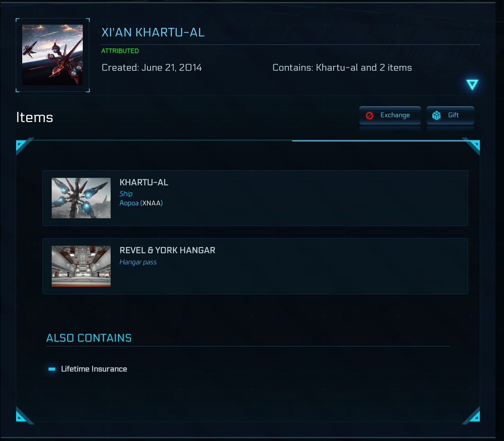The height and width of the screenshot is (441, 504).
Task: Click the red prohibition icon on Exchange button
Action: 370,115
